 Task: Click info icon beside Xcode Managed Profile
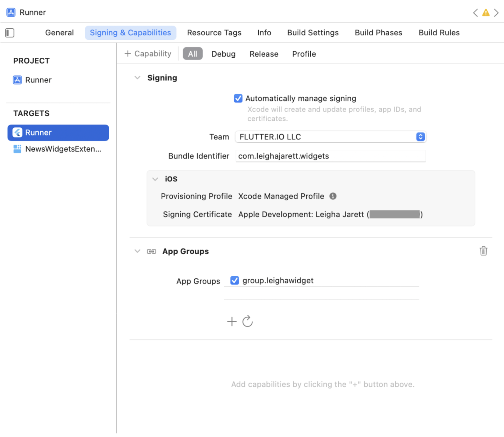pyautogui.click(x=333, y=196)
